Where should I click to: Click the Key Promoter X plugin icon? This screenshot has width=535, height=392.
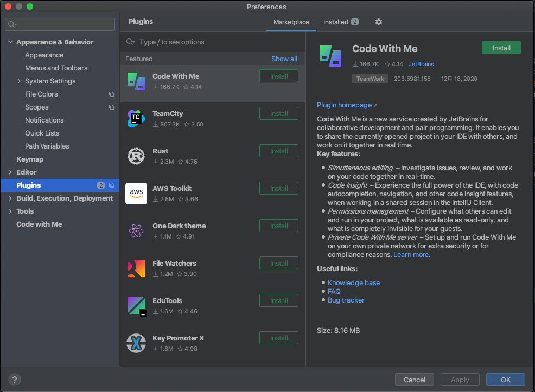coord(136,343)
